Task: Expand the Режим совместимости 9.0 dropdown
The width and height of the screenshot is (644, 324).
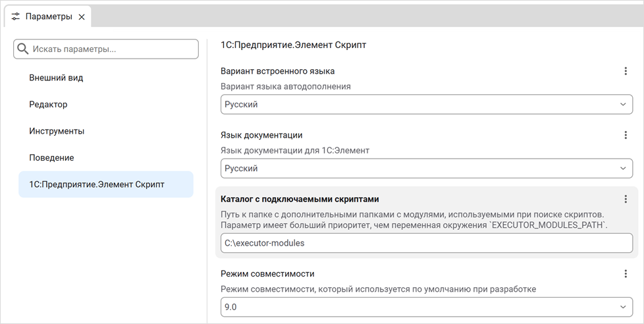Action: 622,307
